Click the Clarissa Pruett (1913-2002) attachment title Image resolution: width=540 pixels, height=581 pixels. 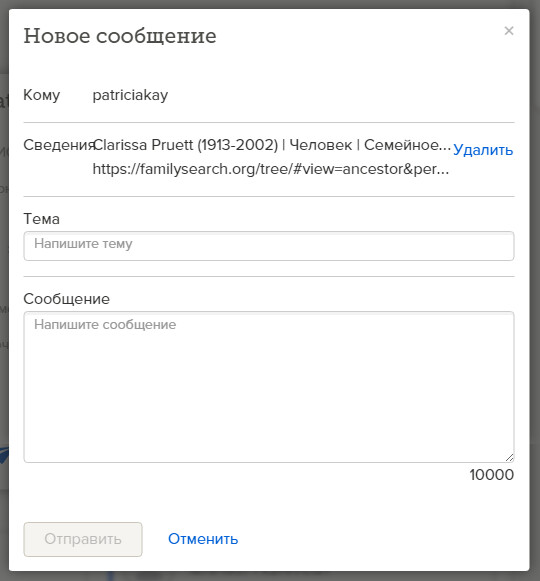186,145
